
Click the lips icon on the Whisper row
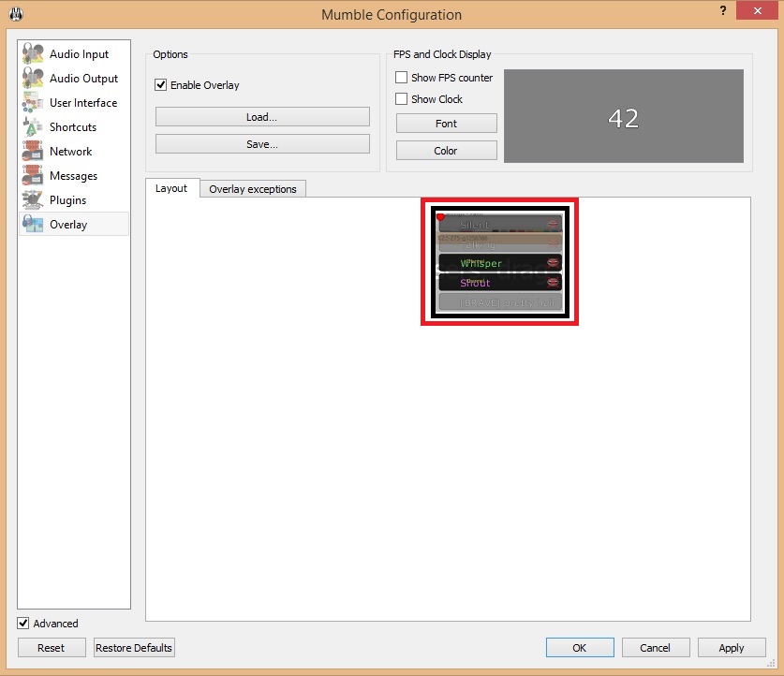(553, 263)
